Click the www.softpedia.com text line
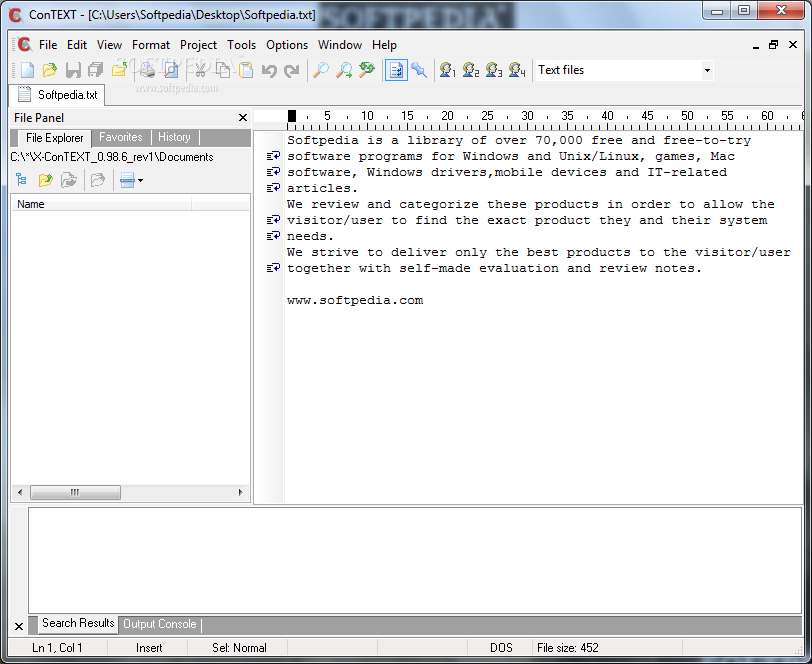 pyautogui.click(x=355, y=300)
